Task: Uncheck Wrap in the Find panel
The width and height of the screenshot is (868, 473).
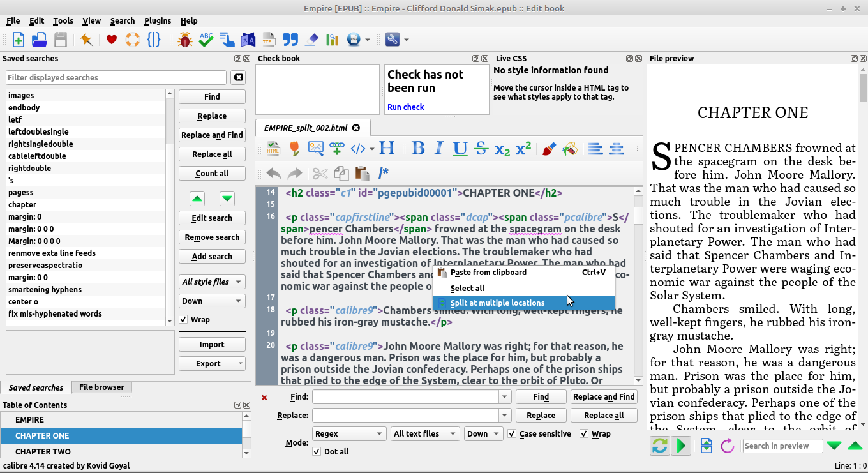Action: click(584, 434)
